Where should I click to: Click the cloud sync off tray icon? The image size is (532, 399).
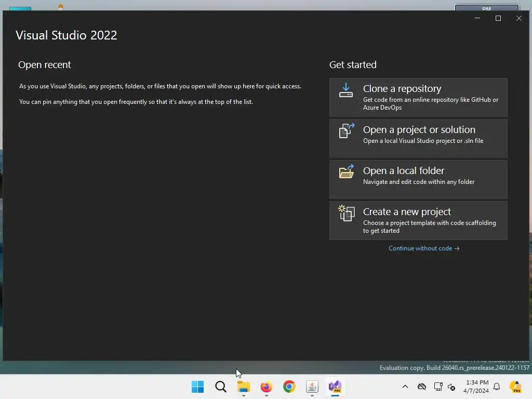422,387
